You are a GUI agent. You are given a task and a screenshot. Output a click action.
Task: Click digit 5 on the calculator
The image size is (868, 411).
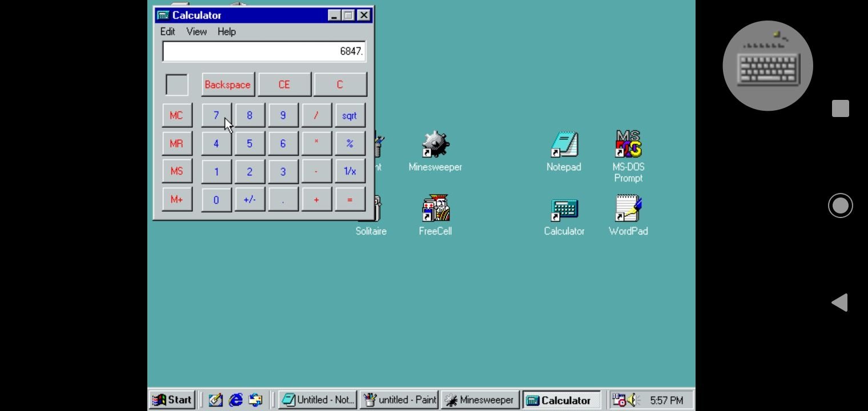(x=250, y=143)
